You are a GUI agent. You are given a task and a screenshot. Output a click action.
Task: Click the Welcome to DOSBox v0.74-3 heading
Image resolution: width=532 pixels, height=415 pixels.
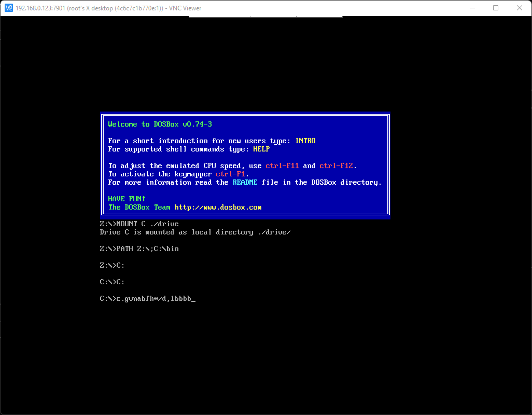160,125
